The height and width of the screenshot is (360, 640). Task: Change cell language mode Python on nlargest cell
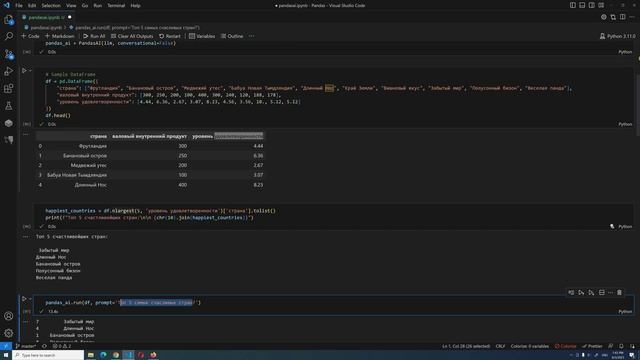[x=625, y=226]
